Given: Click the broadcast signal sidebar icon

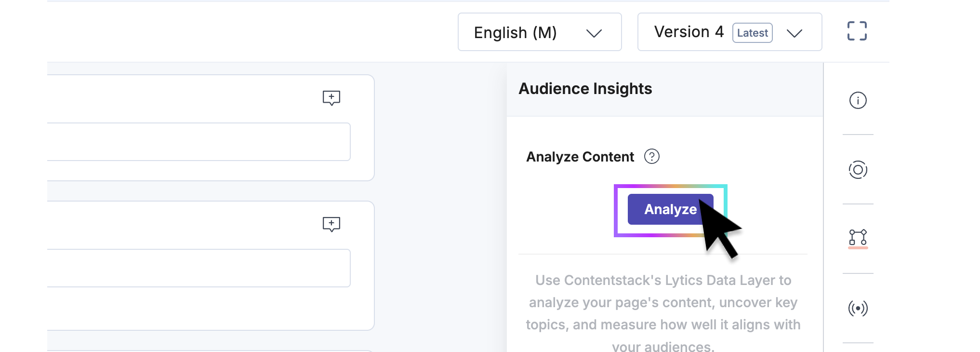Looking at the screenshot, I should click(858, 308).
